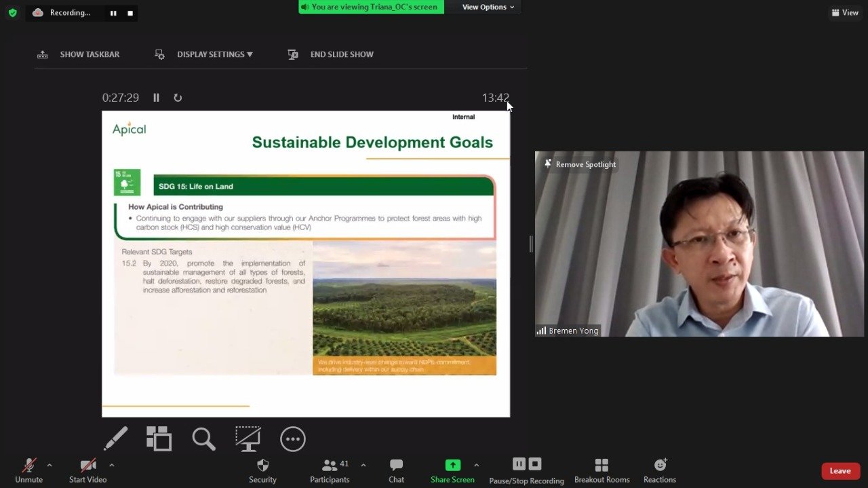This screenshot has width=868, height=488.
Task: Click the magnifier zoom into slide icon
Action: (x=203, y=439)
